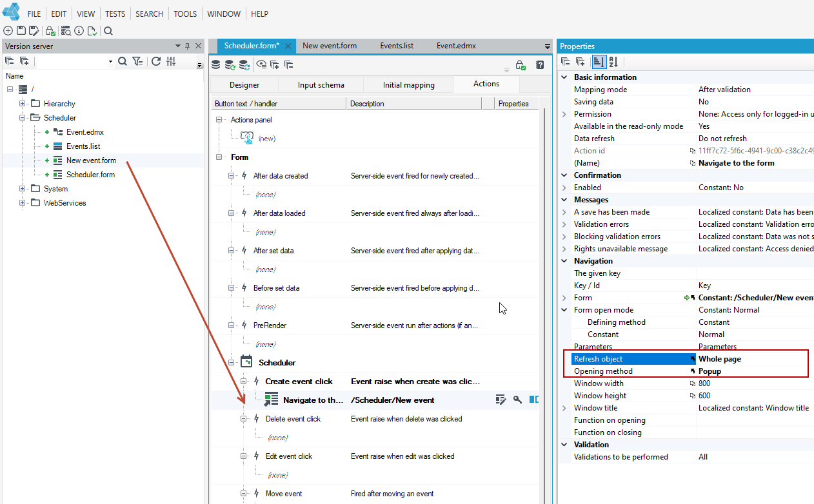The image size is (814, 504).
Task: Click the magnifier search icon in main toolbar
Action: pyautogui.click(x=108, y=30)
